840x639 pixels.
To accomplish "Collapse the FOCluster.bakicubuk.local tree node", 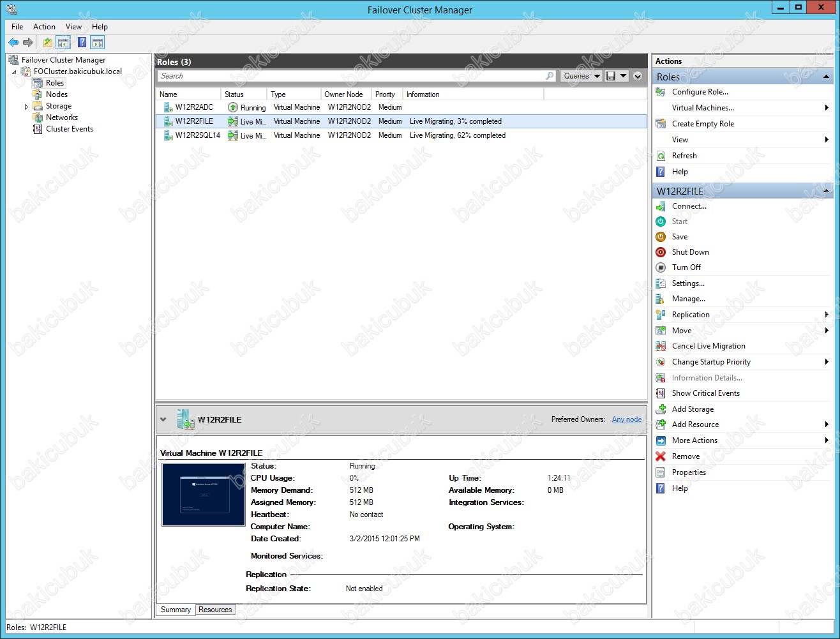I will click(x=14, y=72).
